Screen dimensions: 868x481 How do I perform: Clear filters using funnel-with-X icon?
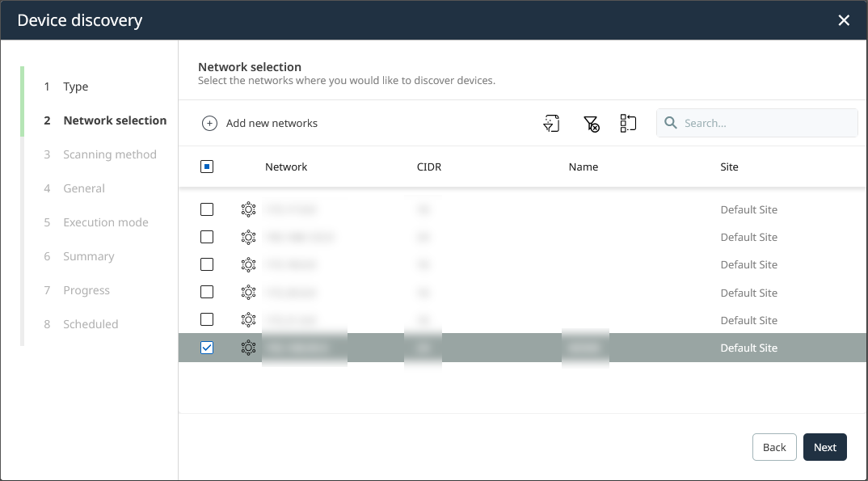[591, 123]
